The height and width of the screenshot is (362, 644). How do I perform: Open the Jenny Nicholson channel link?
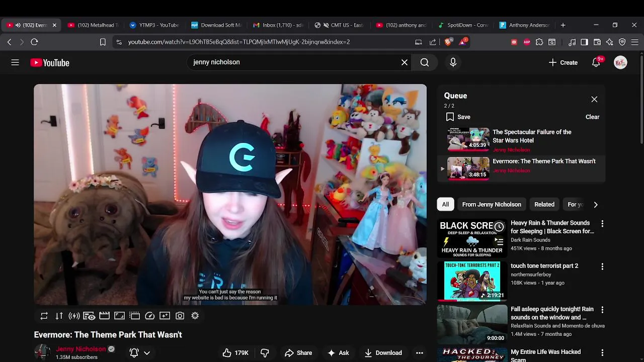coord(81,349)
